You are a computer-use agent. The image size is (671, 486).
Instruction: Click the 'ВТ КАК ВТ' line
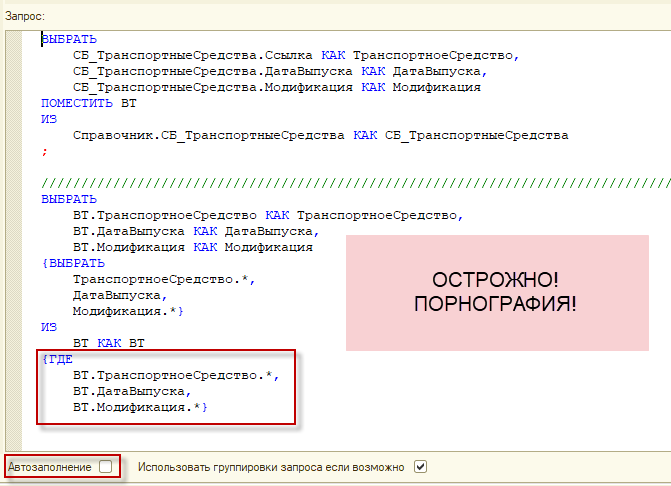(109, 343)
